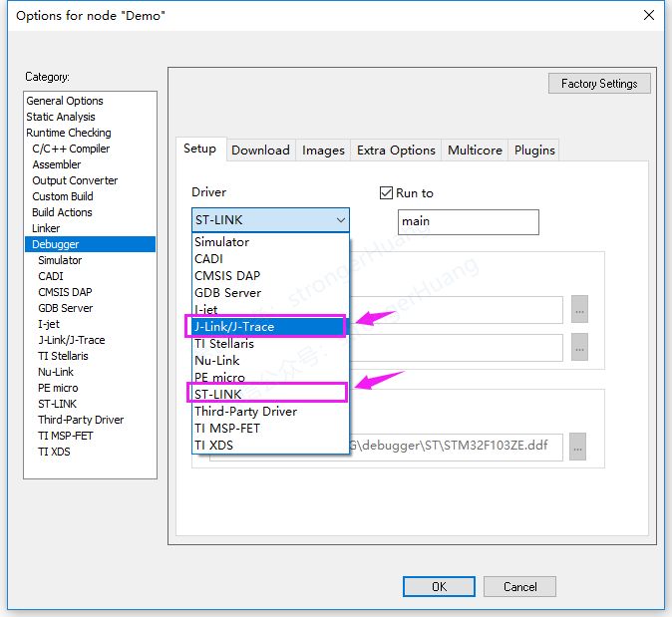Switch to the Download tab
This screenshot has height=617, width=672.
coord(260,151)
